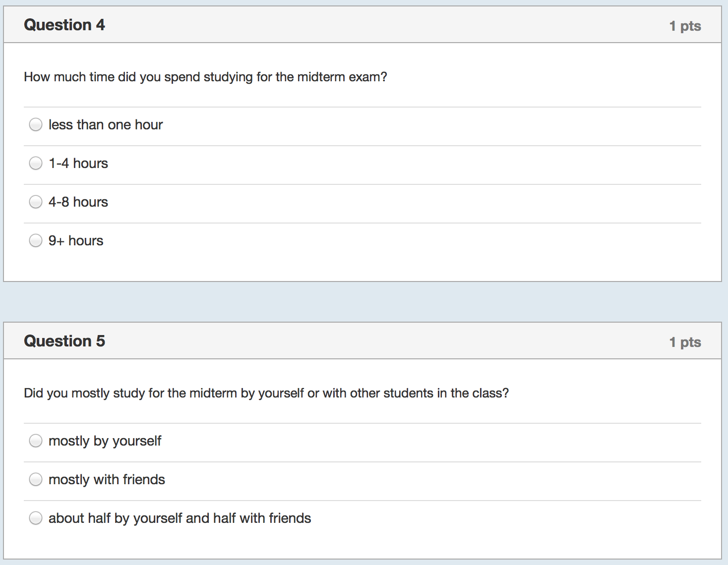Click the Question 4 header title
Viewport: 728px width, 565px height.
pos(64,25)
